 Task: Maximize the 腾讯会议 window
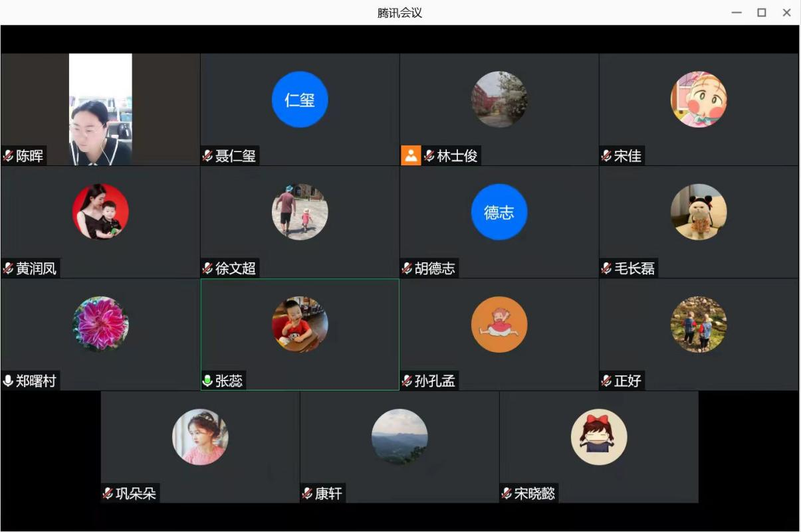[762, 13]
